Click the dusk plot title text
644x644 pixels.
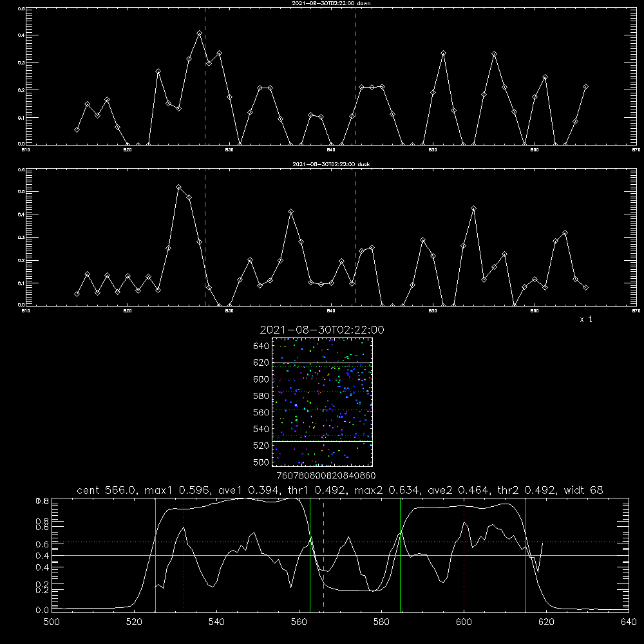(x=331, y=164)
